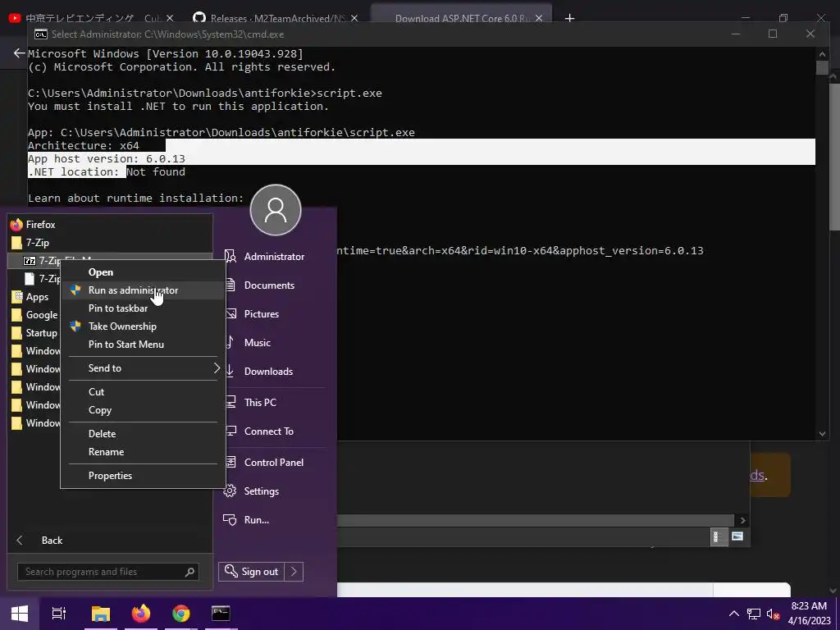
Task: Open the Startup folder in Start menu
Action: point(34,333)
